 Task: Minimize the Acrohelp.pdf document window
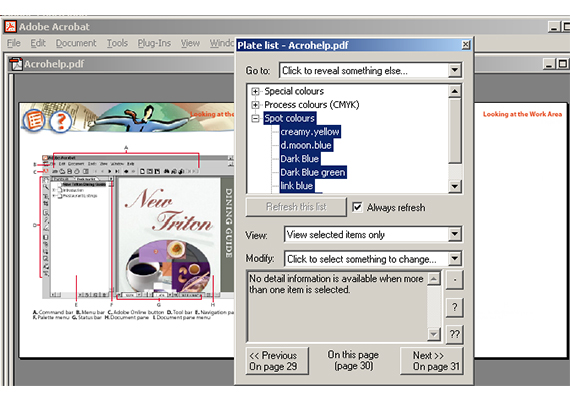point(549,64)
